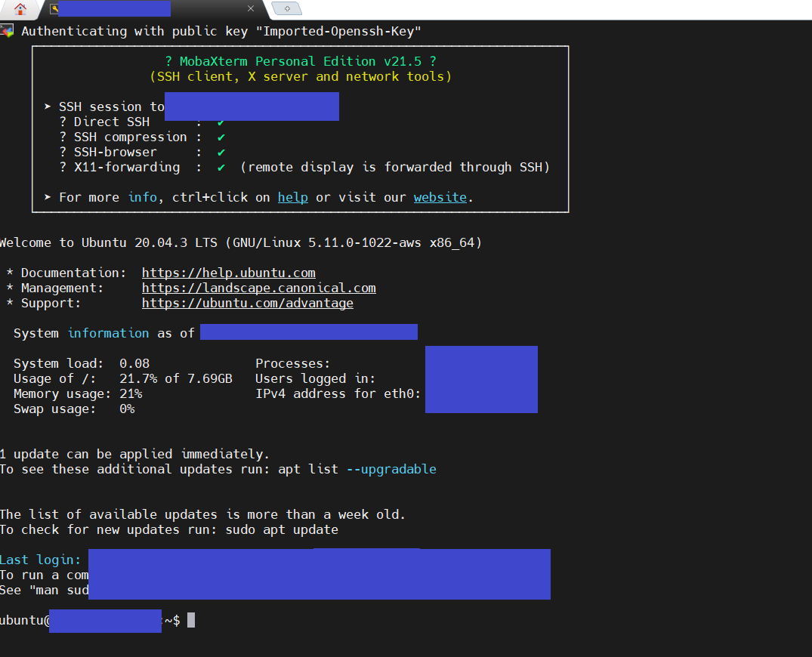Click the 'Last login:' label
Viewport: 812px width, 657px height.
(x=40, y=560)
